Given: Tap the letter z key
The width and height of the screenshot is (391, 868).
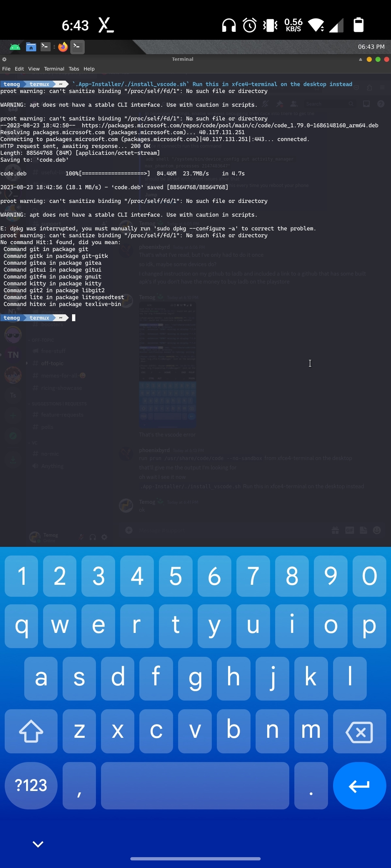Looking at the screenshot, I should 79,731.
